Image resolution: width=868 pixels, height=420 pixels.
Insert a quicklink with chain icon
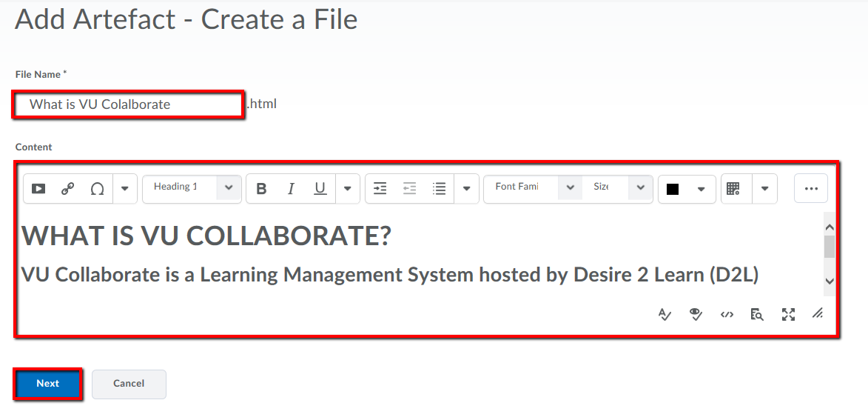[x=67, y=189]
